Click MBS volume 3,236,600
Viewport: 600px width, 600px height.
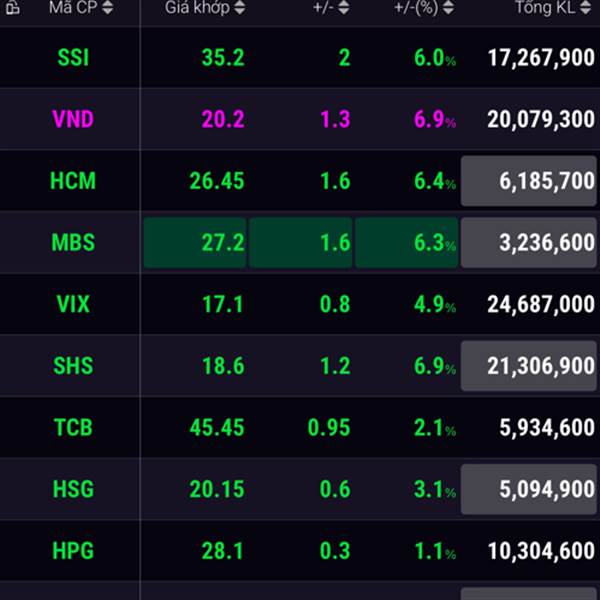tap(529, 242)
